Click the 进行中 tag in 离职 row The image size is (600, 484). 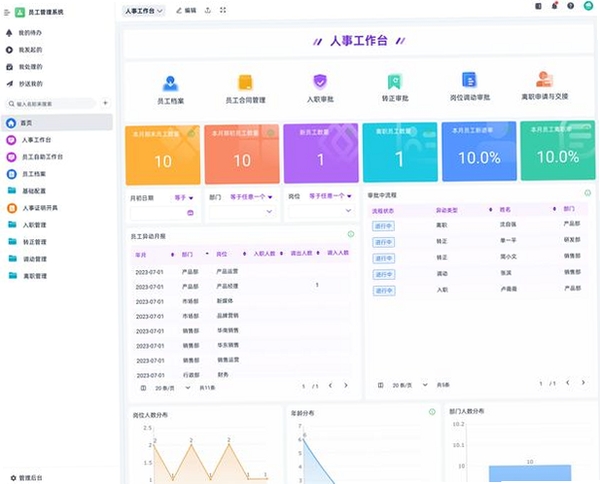(383, 226)
